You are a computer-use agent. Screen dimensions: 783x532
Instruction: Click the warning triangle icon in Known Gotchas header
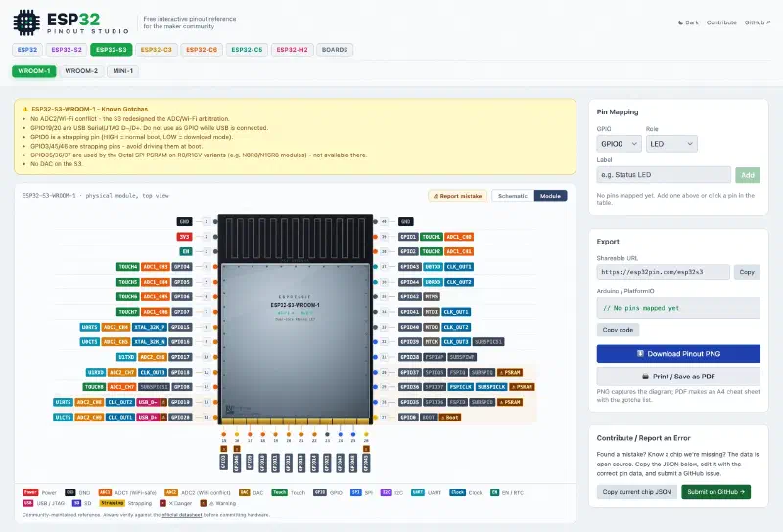click(25, 109)
